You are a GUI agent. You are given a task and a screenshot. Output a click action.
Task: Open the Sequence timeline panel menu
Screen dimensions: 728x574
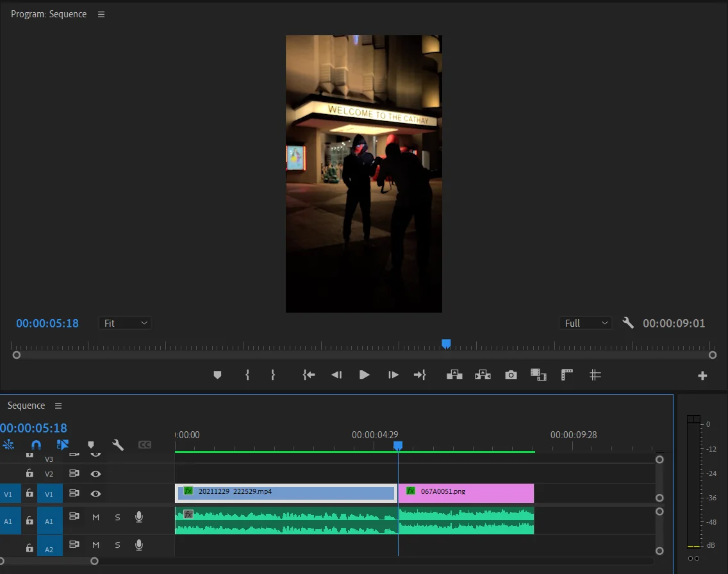coord(58,406)
